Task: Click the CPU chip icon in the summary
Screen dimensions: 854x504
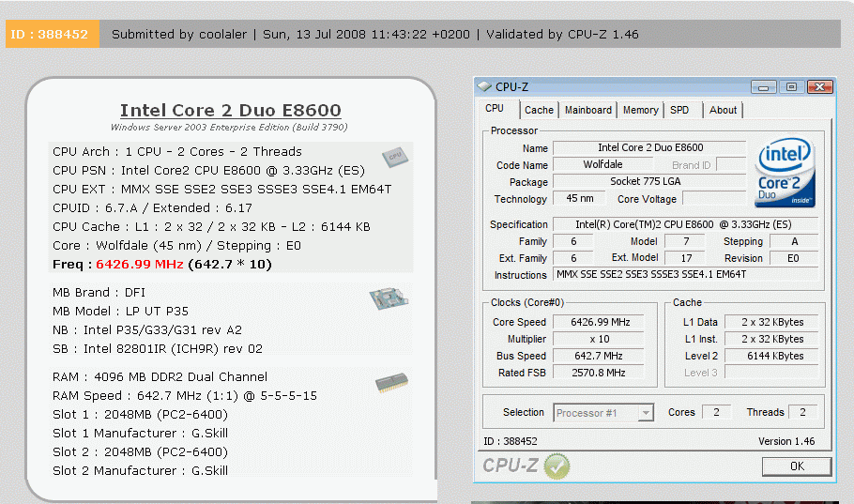Action: click(x=393, y=157)
